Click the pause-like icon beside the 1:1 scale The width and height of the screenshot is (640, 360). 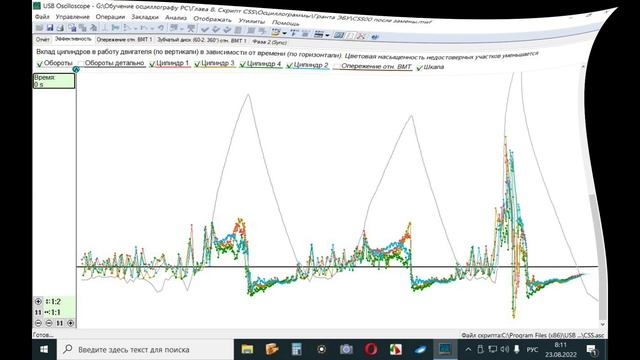[38, 312]
